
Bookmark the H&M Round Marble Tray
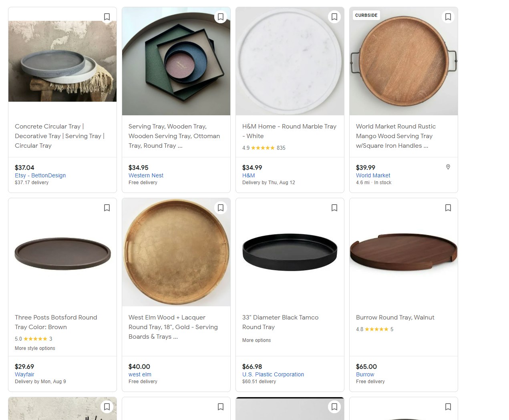(x=334, y=17)
